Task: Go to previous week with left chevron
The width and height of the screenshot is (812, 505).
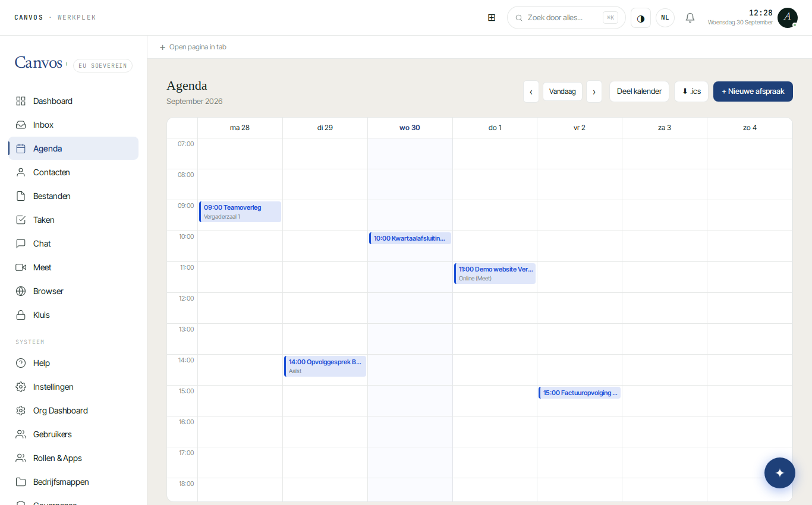Action: coord(531,91)
